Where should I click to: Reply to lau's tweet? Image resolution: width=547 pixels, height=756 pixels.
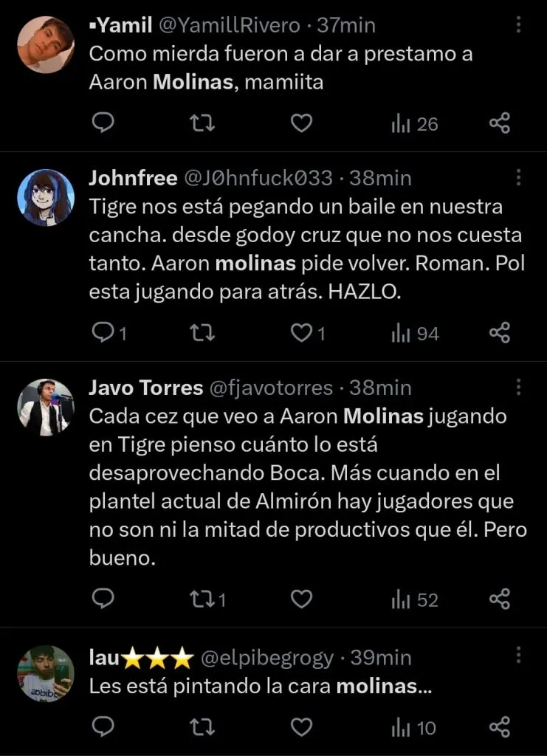click(x=103, y=728)
